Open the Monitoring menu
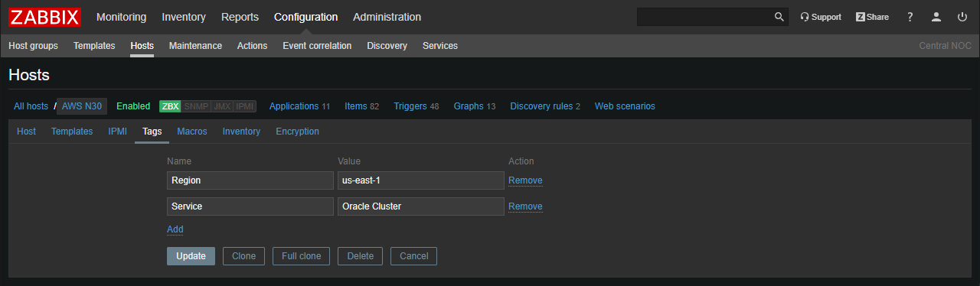The image size is (980, 286). [121, 17]
